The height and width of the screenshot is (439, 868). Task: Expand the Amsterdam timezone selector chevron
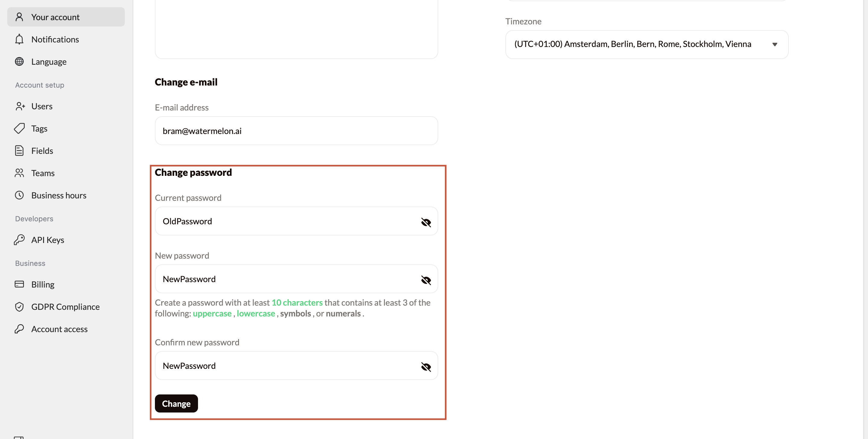[775, 44]
